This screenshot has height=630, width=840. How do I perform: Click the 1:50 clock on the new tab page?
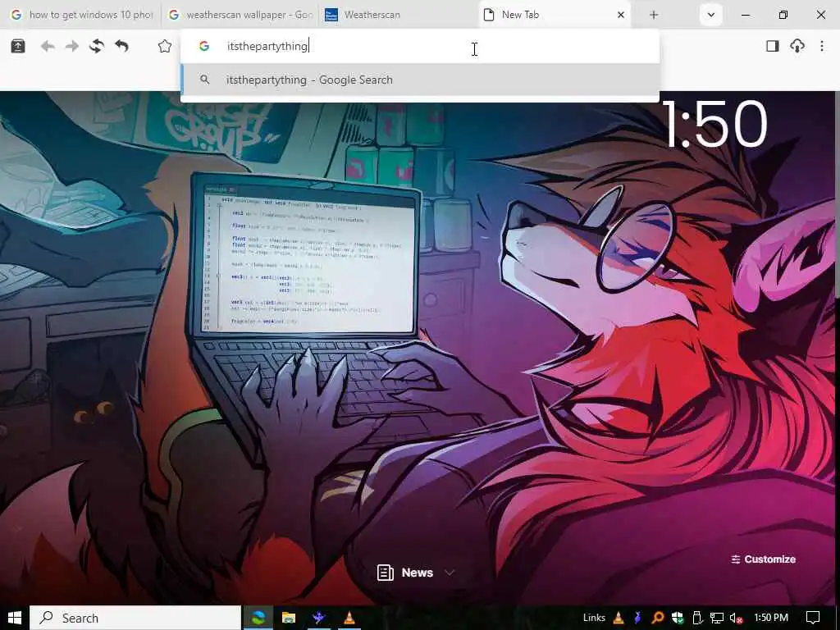(715, 125)
